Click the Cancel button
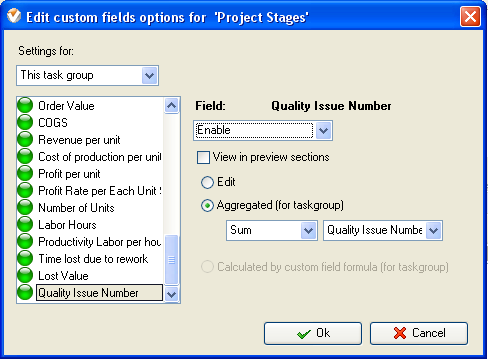 click(419, 333)
